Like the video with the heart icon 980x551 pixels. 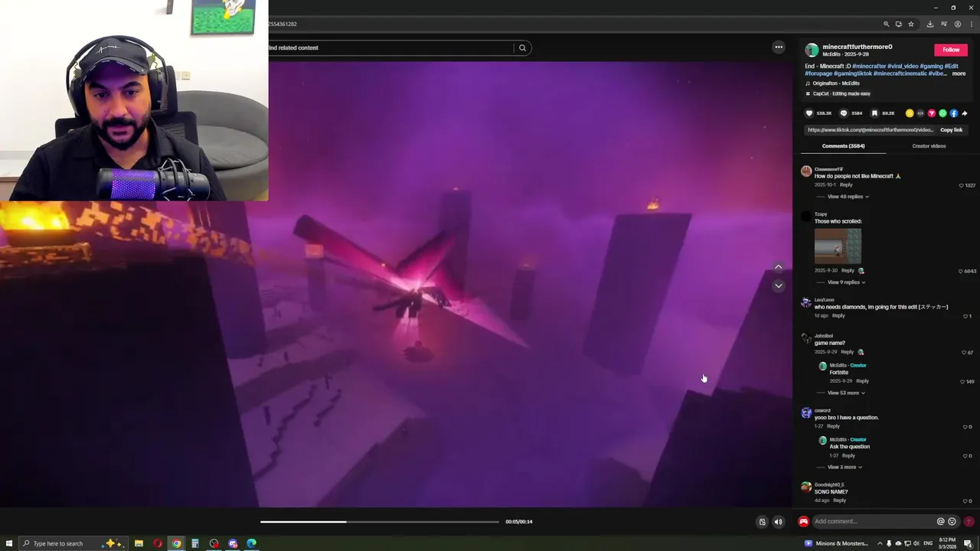click(x=809, y=113)
